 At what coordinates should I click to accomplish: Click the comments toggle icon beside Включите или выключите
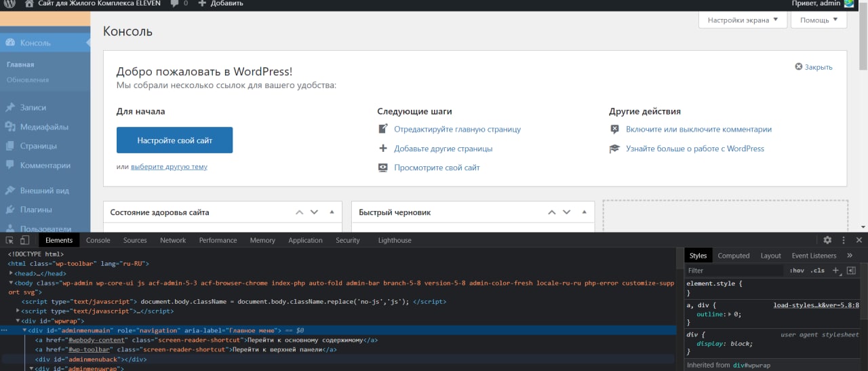614,129
